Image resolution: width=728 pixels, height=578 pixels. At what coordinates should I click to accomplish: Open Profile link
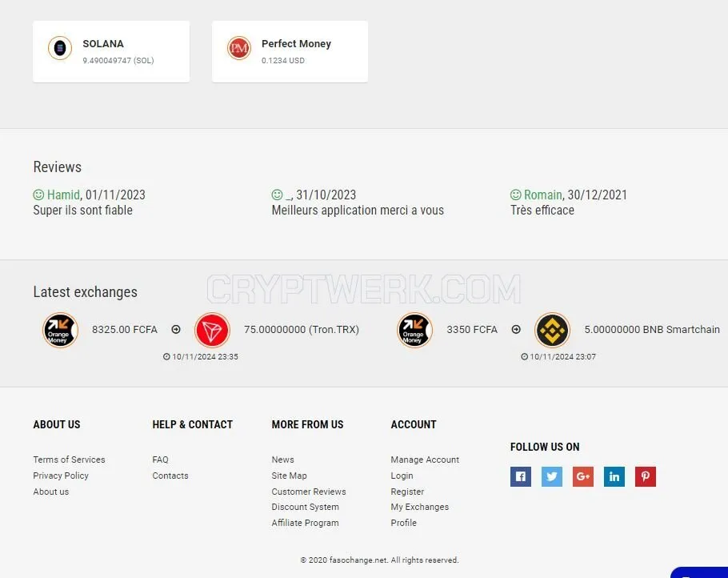click(403, 523)
